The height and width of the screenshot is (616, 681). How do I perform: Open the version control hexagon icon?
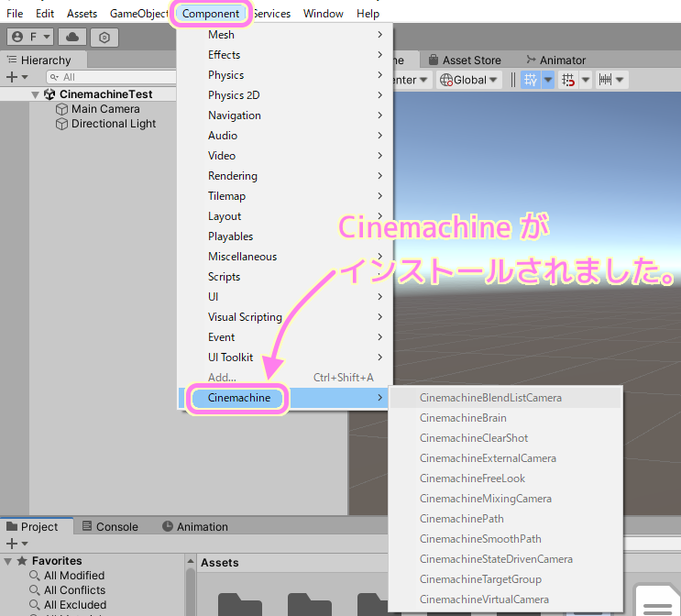click(x=104, y=38)
